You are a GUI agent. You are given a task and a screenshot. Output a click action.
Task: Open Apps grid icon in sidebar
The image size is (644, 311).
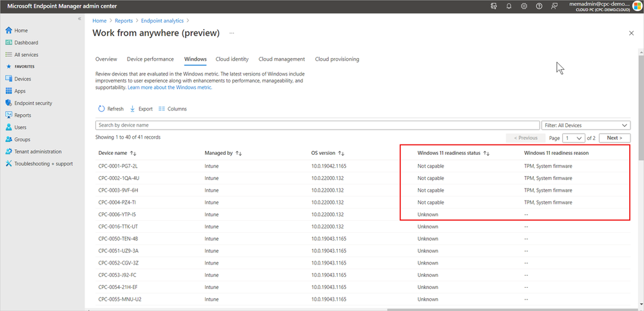[8, 91]
